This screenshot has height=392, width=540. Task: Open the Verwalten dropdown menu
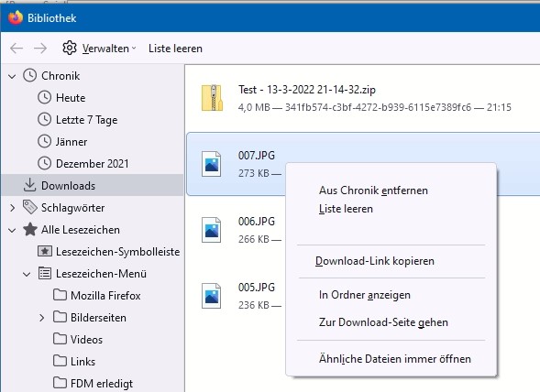[x=109, y=49]
